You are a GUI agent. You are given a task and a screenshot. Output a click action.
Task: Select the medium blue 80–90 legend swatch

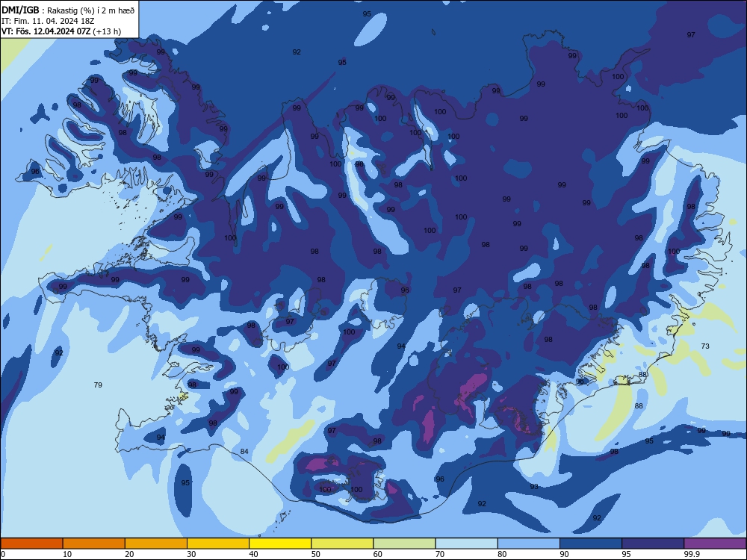[529, 544]
